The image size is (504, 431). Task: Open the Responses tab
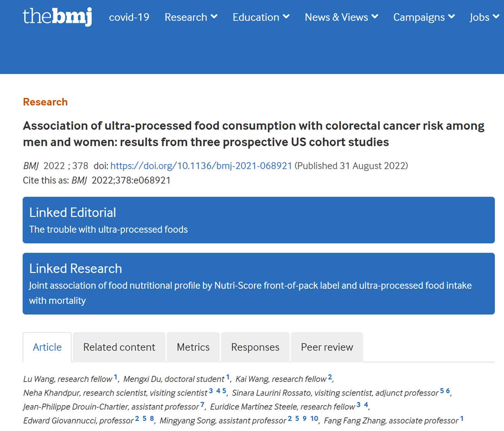click(x=255, y=347)
